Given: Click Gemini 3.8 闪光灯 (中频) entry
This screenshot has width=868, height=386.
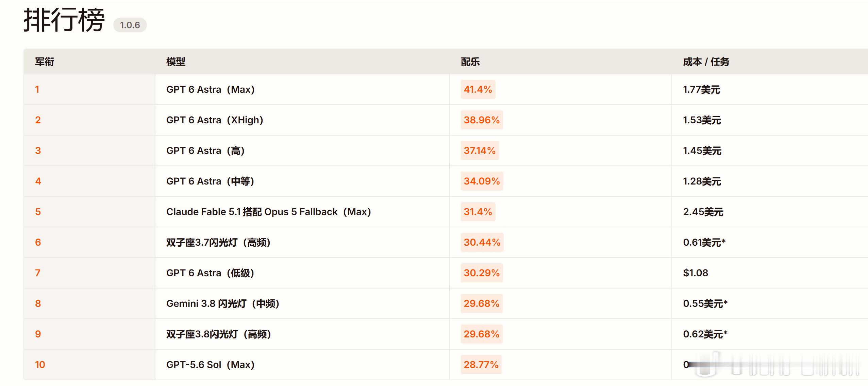Looking at the screenshot, I should (x=223, y=303).
